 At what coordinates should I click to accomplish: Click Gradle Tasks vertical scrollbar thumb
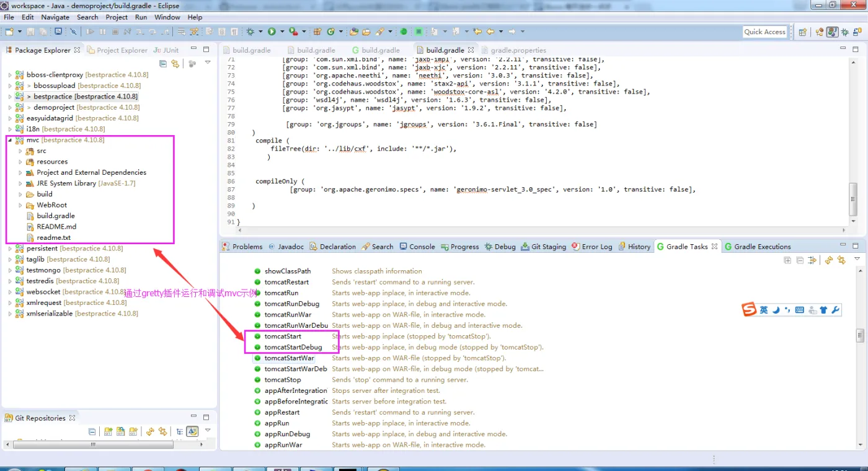860,335
